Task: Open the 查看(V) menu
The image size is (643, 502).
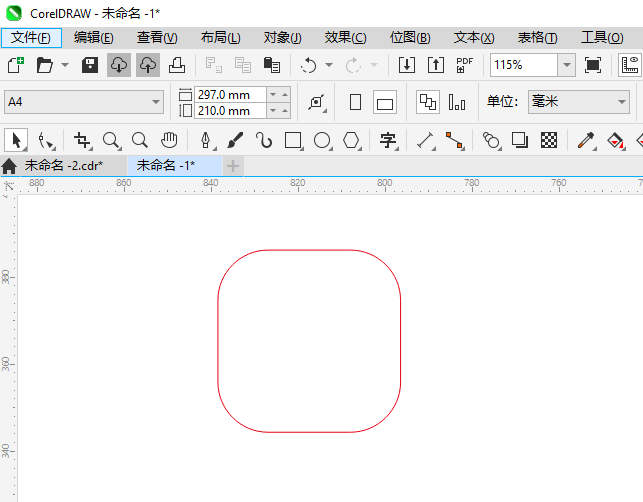Action: tap(157, 38)
